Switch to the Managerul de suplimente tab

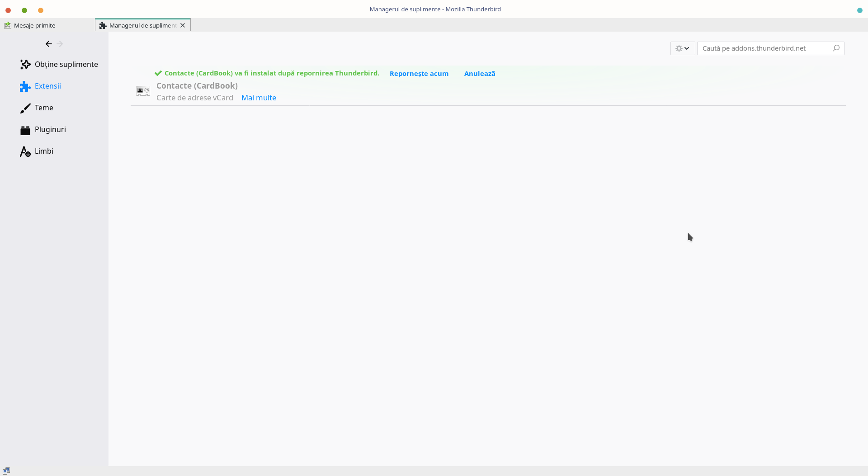(142, 25)
